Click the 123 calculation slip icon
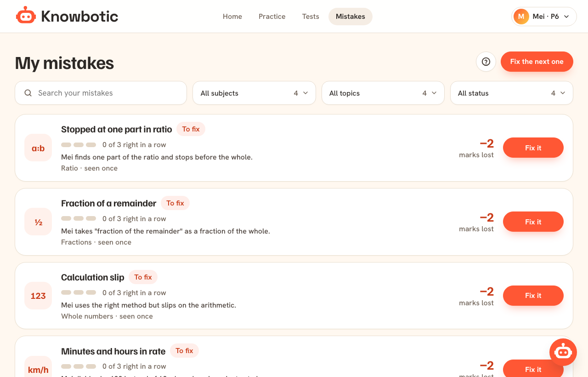Viewport: 588px width, 377px height. tap(38, 296)
